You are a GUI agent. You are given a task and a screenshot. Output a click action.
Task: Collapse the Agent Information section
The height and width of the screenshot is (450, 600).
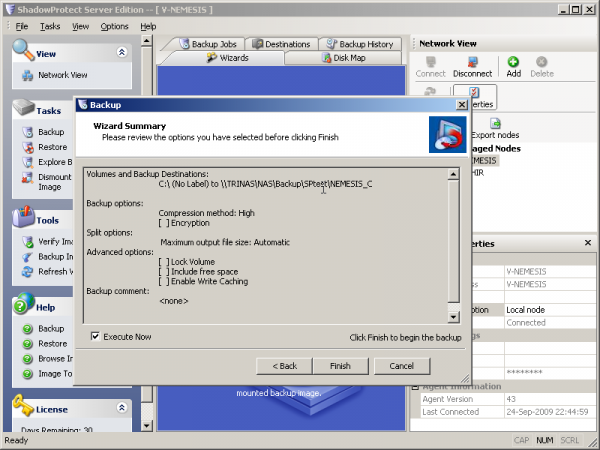[x=415, y=386]
